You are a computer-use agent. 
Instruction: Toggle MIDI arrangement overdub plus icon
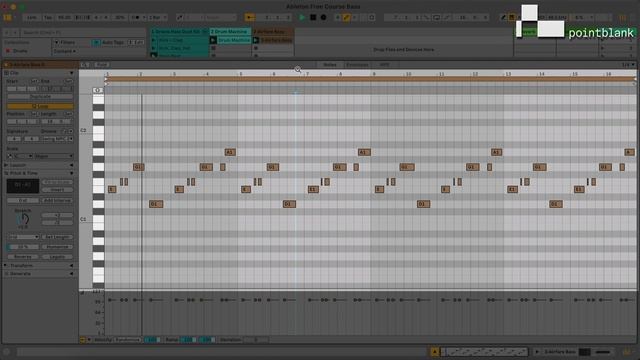pyautogui.click(x=338, y=18)
